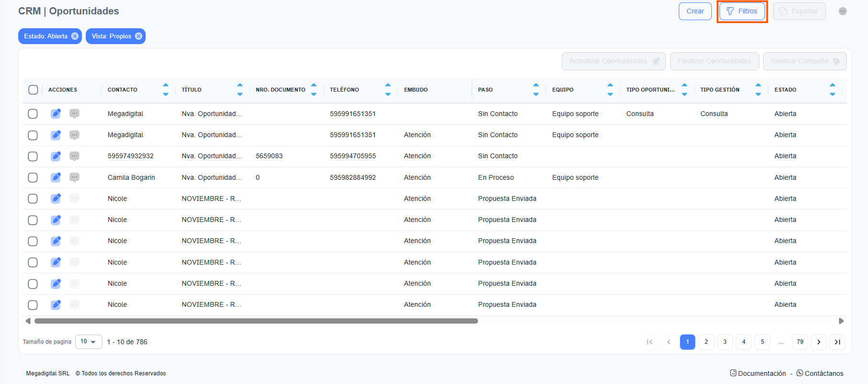Viewport: 868px width, 384px height.
Task: Remove the Estado: Abierta filter chip
Action: [x=75, y=36]
